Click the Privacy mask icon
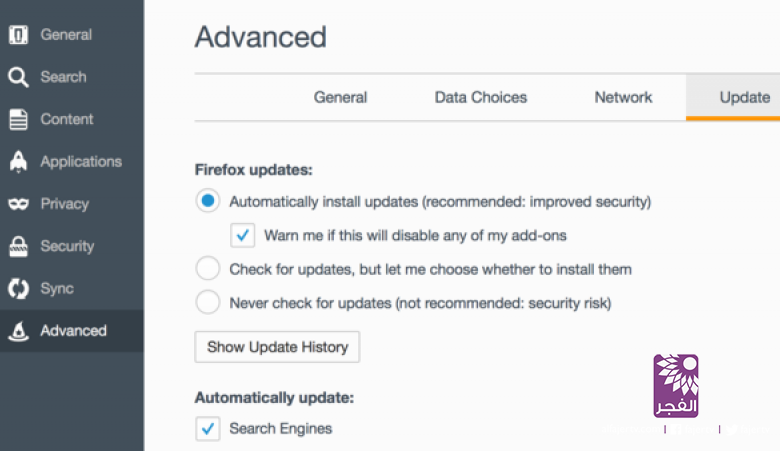 coord(17,204)
